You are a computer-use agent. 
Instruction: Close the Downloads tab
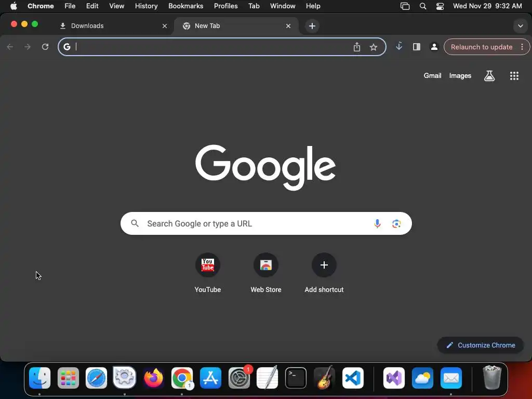click(165, 26)
